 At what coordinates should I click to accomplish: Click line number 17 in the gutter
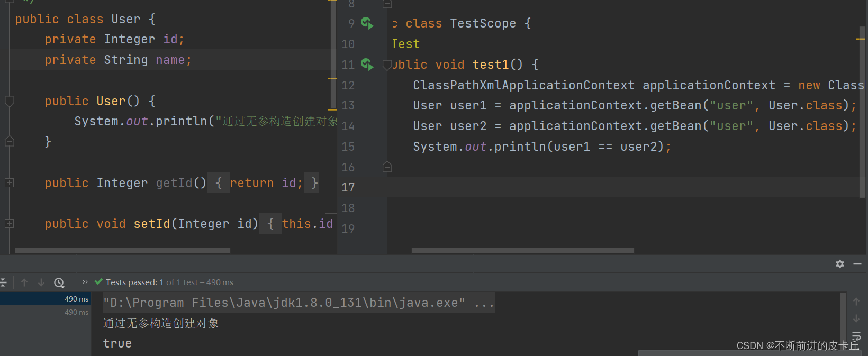point(348,187)
